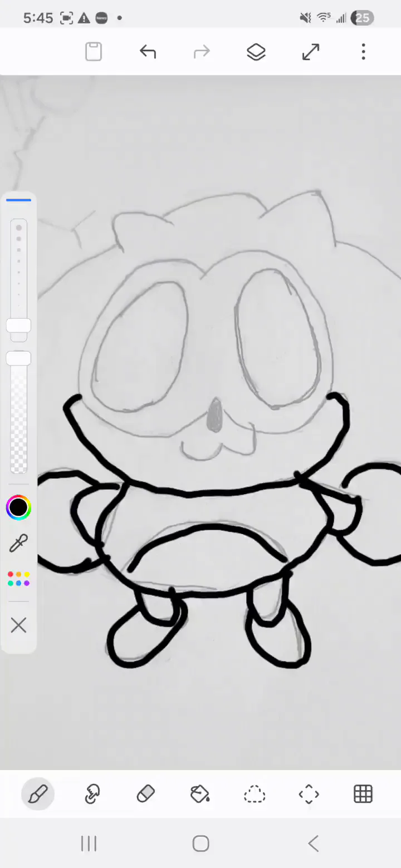Tap the muted sound status icon
Screen dimensions: 401x868
pyautogui.click(x=305, y=18)
